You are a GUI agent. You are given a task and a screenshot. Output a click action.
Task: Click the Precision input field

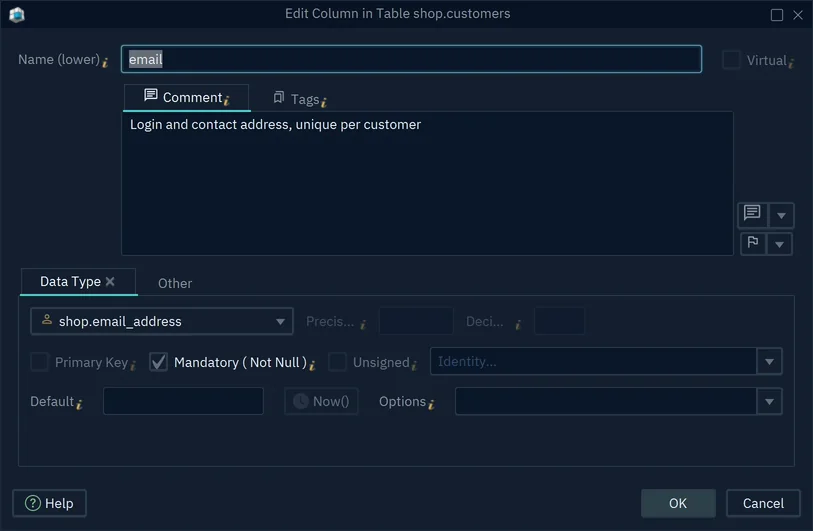416,322
